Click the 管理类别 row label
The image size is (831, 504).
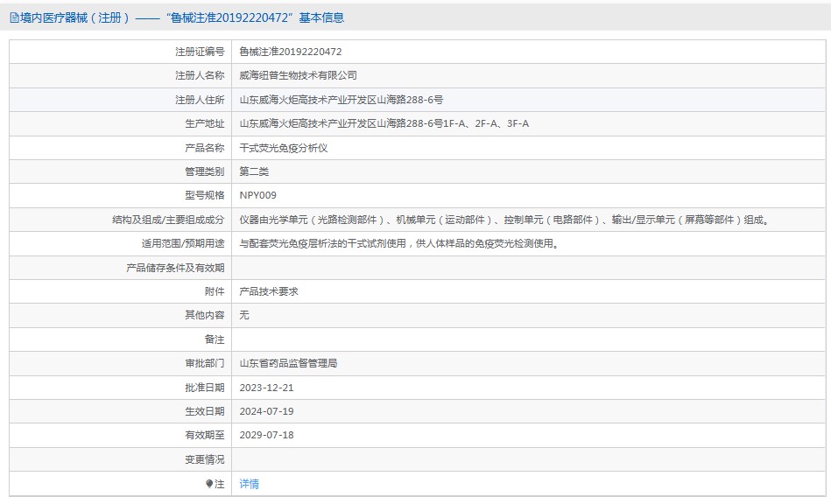tap(205, 171)
